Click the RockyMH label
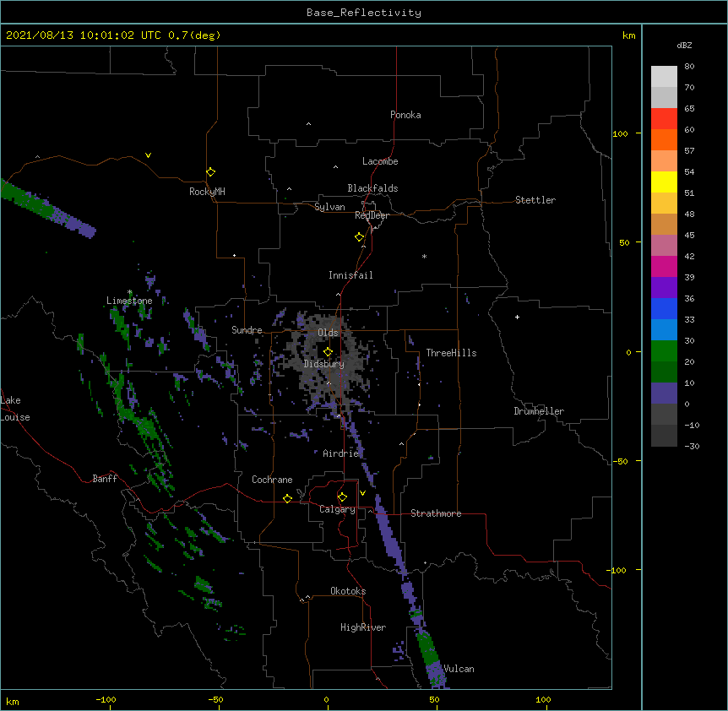Image resolution: width=728 pixels, height=711 pixels. point(207,192)
